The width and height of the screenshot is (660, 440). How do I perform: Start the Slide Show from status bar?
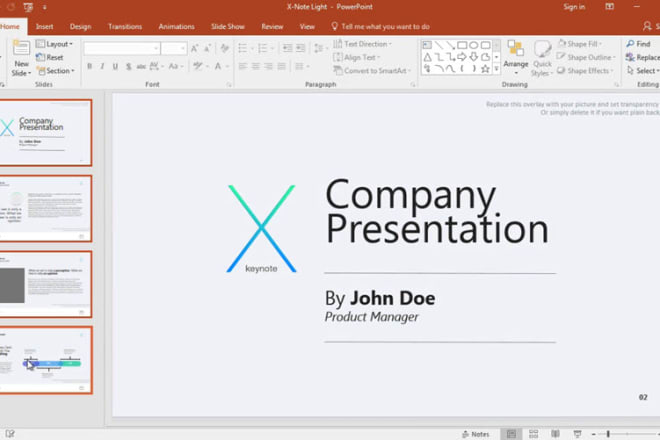click(x=578, y=434)
